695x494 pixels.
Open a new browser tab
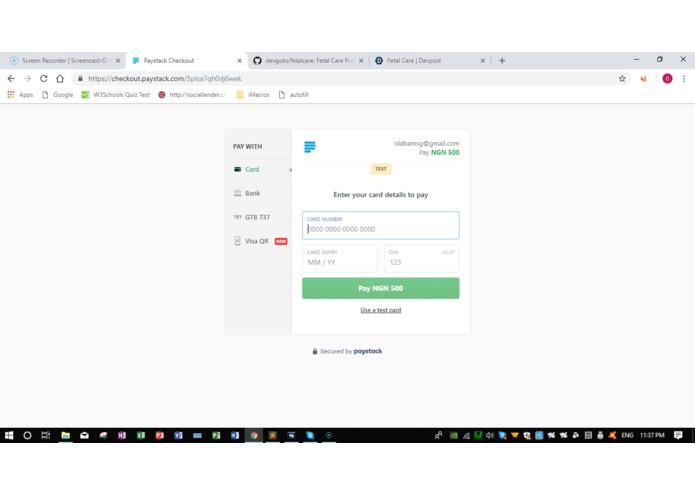click(x=502, y=61)
